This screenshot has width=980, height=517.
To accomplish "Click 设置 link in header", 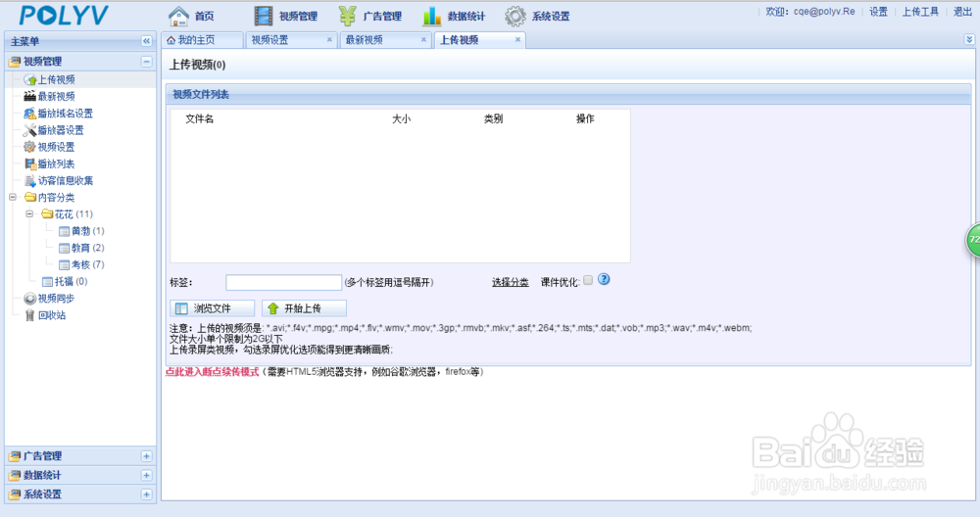I will (x=878, y=11).
